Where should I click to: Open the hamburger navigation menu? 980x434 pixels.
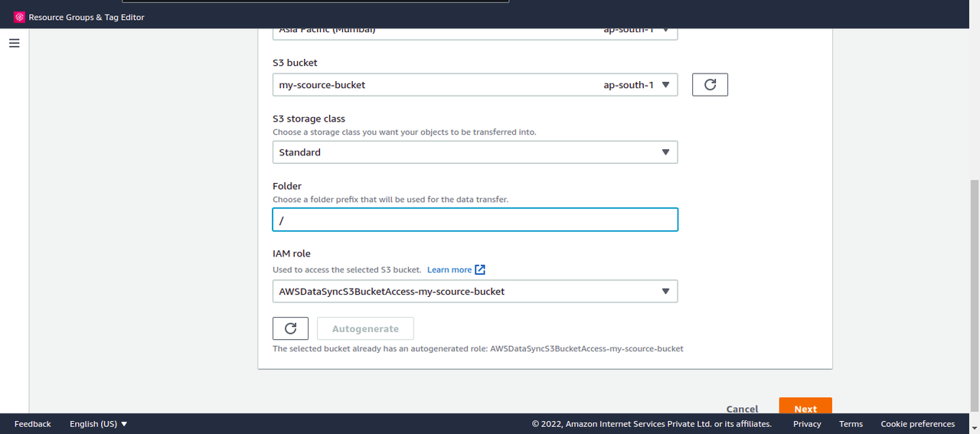(x=14, y=44)
